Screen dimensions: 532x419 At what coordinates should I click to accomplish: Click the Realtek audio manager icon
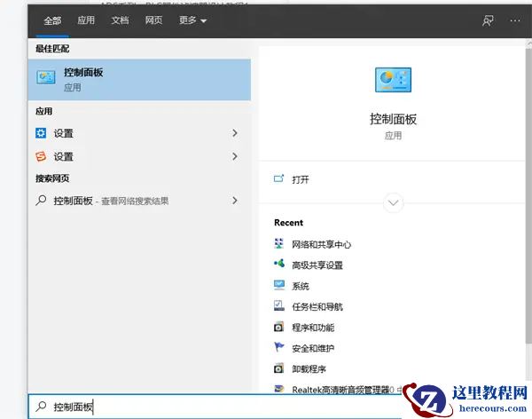pyautogui.click(x=279, y=389)
